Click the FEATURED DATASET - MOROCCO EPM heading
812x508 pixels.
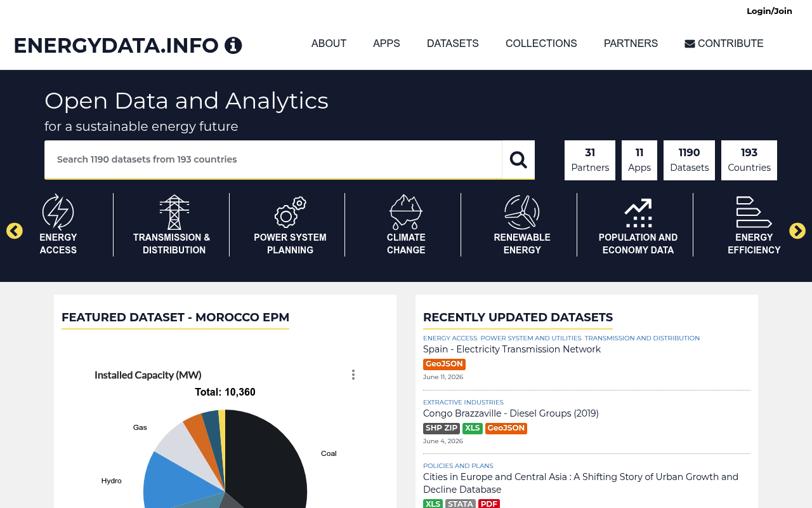click(x=175, y=317)
